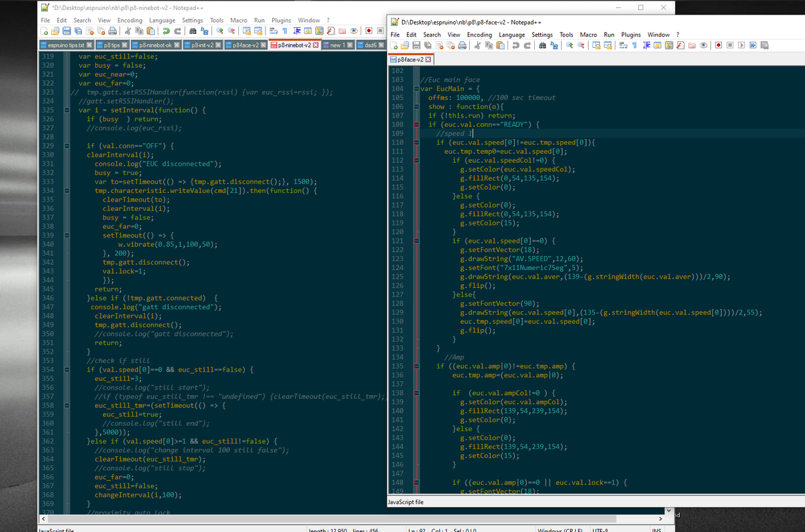Switch to espruino tips.txt tab
Viewport: 805px width, 532px height.
(x=66, y=45)
